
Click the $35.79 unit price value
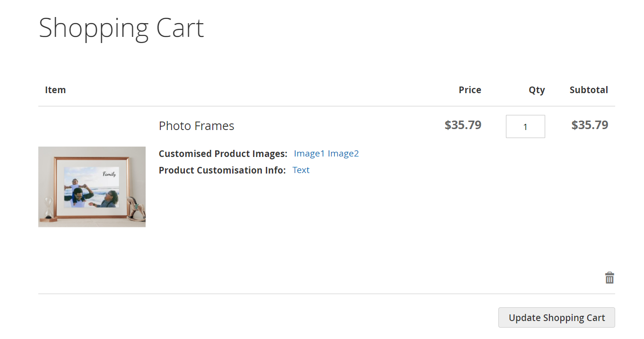coord(463,125)
